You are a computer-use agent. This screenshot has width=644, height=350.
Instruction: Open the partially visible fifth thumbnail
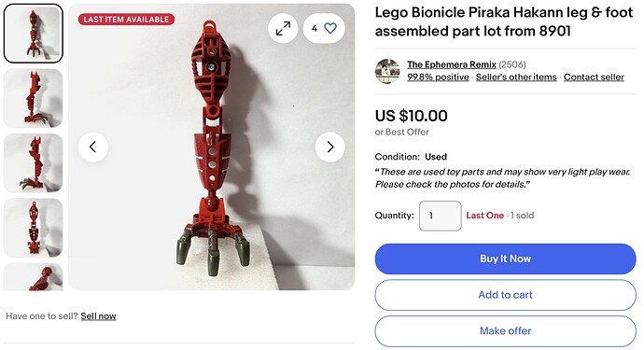34,277
